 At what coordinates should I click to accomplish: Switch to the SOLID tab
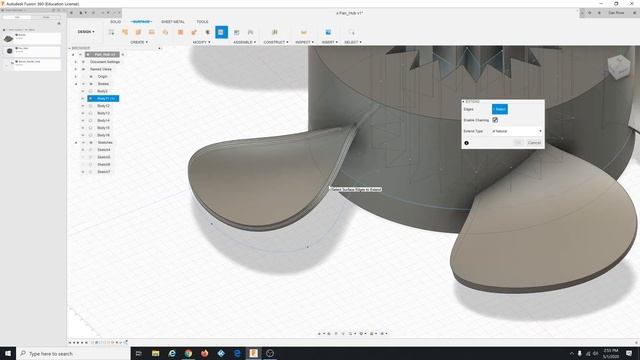click(116, 22)
